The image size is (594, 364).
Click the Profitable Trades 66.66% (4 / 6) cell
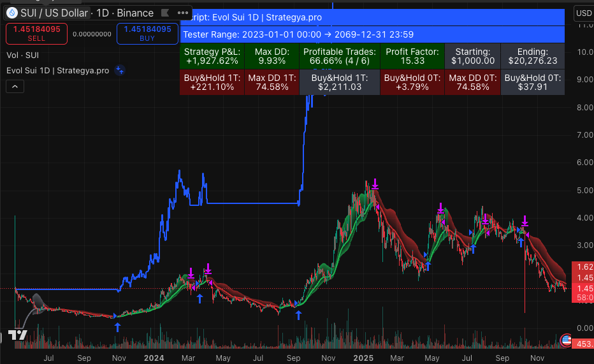340,56
